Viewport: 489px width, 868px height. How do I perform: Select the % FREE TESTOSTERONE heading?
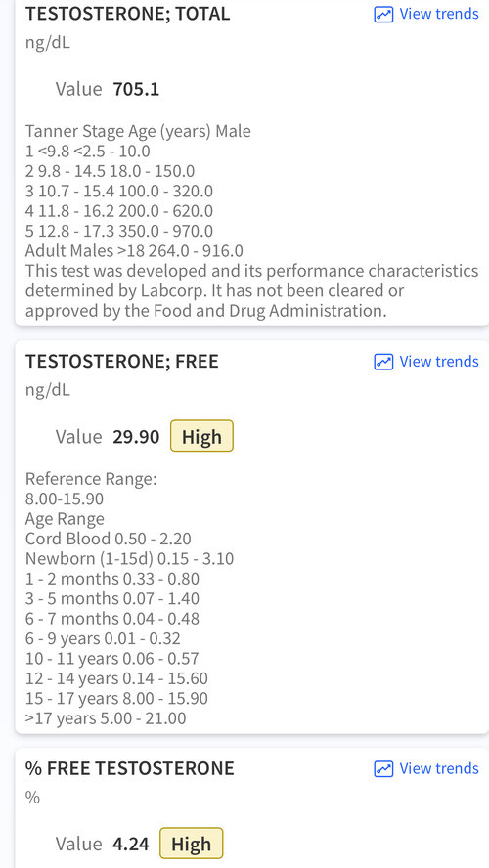(130, 769)
